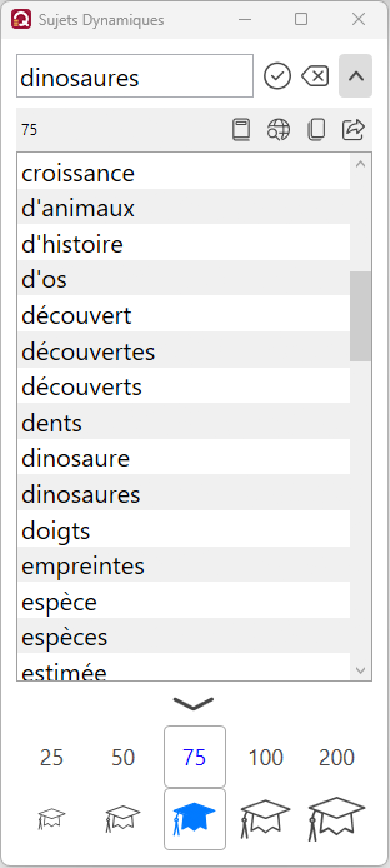
Task: Select 'dinosaure' in the word list
Action: pos(75,458)
